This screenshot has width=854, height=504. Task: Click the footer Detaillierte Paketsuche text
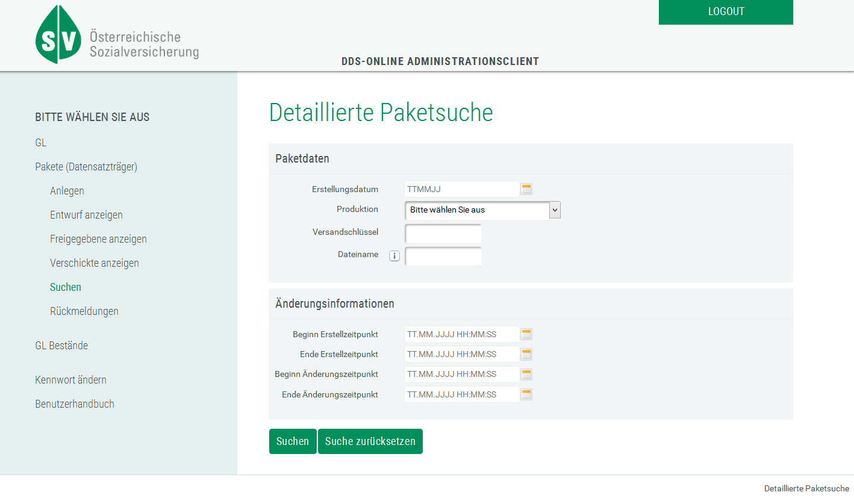coord(806,488)
